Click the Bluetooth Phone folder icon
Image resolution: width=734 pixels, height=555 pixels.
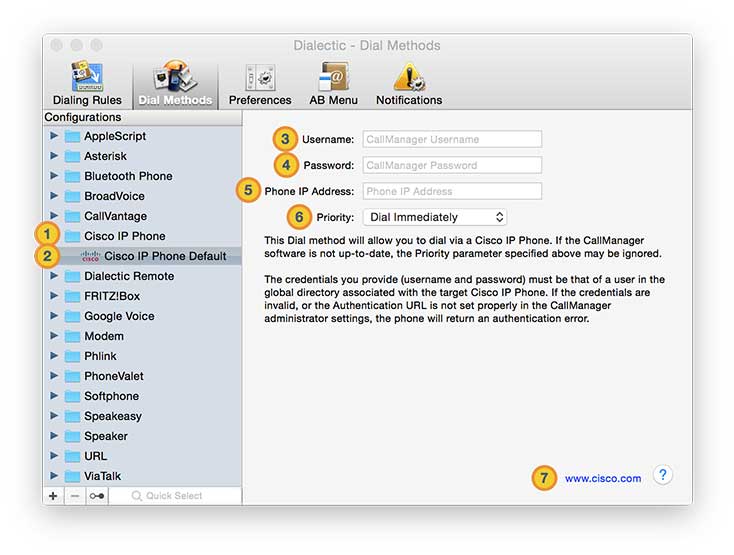pyautogui.click(x=72, y=176)
